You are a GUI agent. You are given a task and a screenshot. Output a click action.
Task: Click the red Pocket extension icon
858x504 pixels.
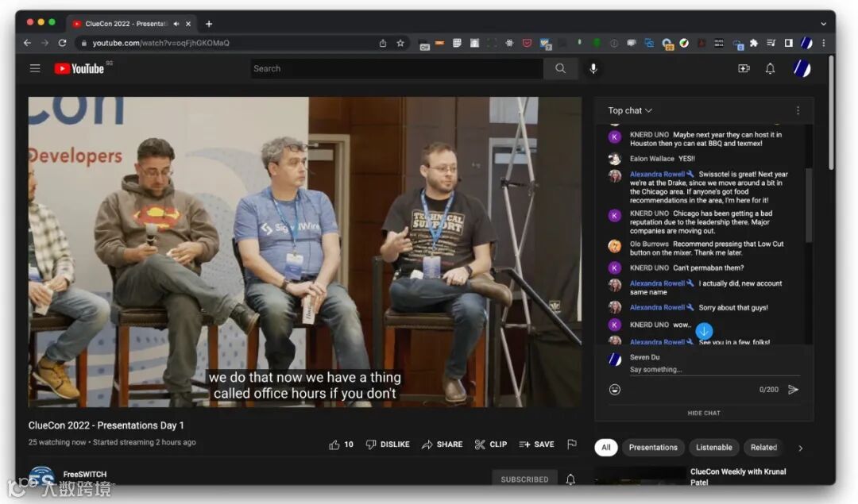point(527,43)
